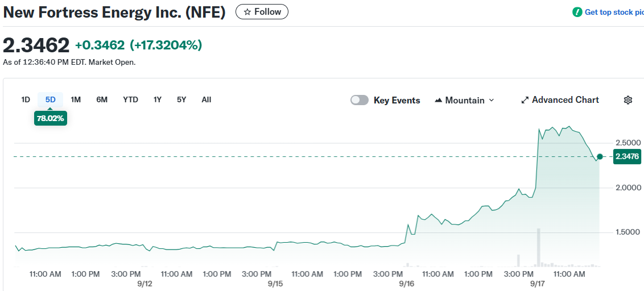Click the +0.3462 price change value
644x291 pixels.
coord(100,45)
